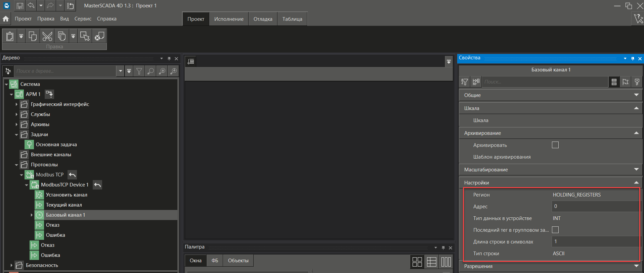Switch to the Отладка tab

(x=263, y=19)
